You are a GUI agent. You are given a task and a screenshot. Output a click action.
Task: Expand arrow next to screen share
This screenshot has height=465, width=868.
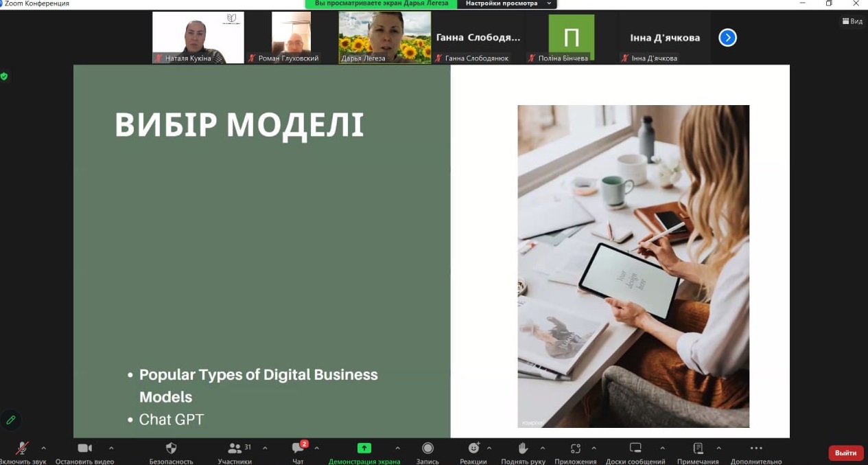pyautogui.click(x=397, y=448)
